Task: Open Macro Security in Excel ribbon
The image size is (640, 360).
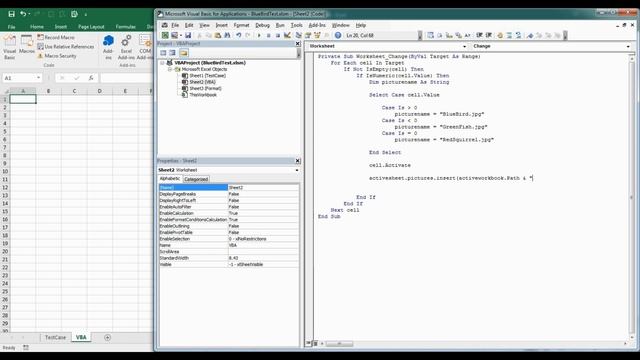Action: click(57, 56)
